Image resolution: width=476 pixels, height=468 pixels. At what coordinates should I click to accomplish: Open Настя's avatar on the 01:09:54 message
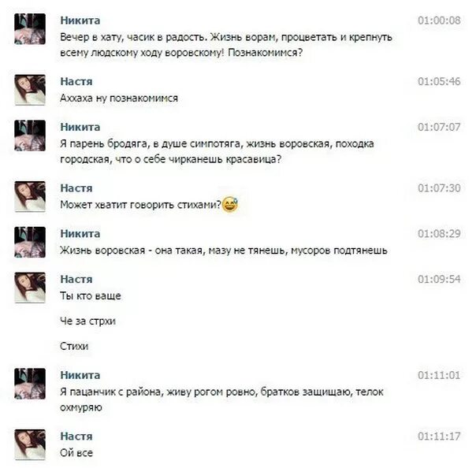[30, 288]
